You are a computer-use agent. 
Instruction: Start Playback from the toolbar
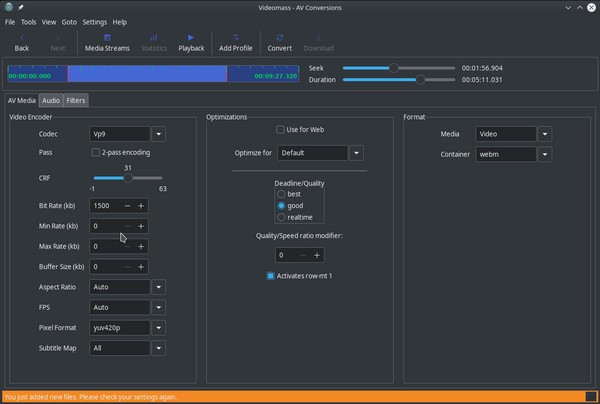(191, 37)
